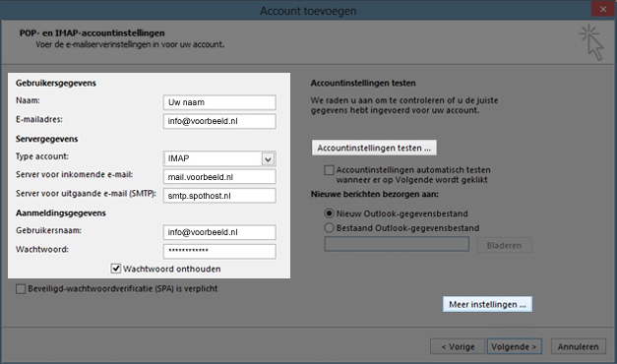Viewport: 617px width, 364px height.
Task: Go back with the Vorige button
Action: [x=458, y=346]
